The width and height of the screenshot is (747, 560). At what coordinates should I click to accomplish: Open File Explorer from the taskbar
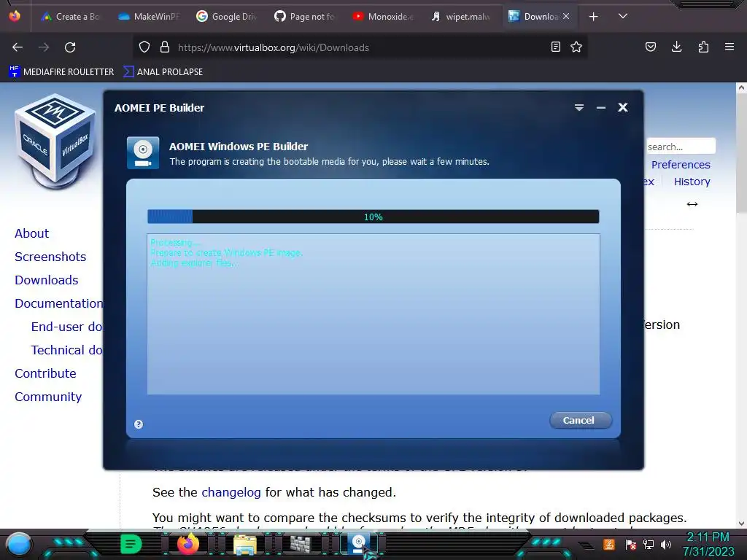pos(245,544)
